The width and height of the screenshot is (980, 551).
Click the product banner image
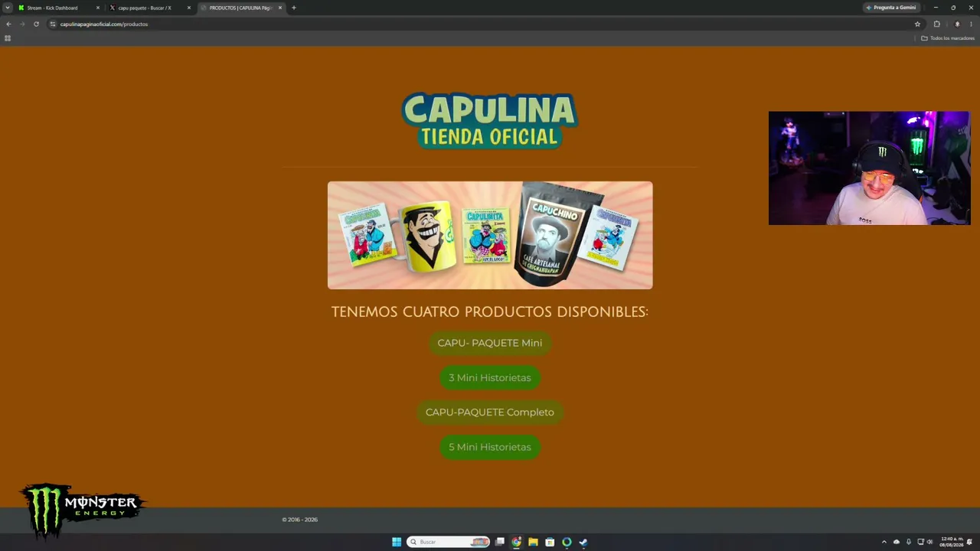(490, 235)
